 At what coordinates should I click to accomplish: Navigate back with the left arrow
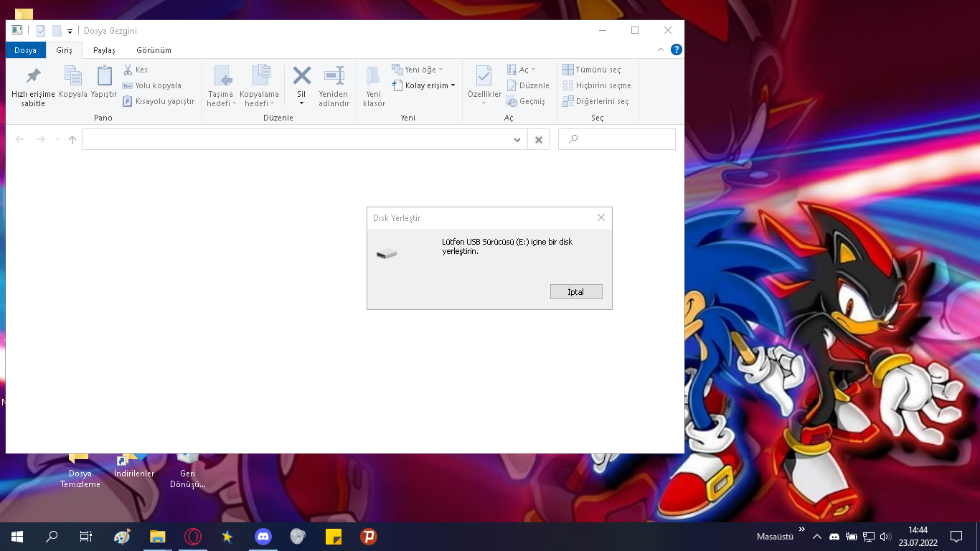click(20, 139)
